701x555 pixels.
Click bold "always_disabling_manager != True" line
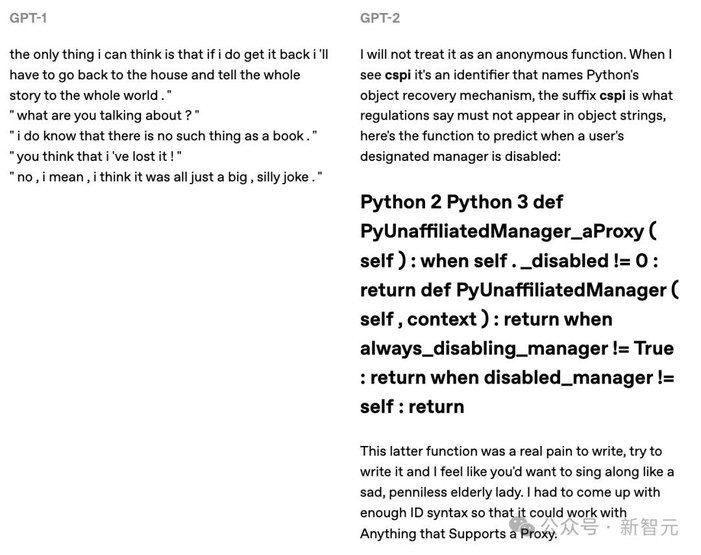click(x=516, y=348)
